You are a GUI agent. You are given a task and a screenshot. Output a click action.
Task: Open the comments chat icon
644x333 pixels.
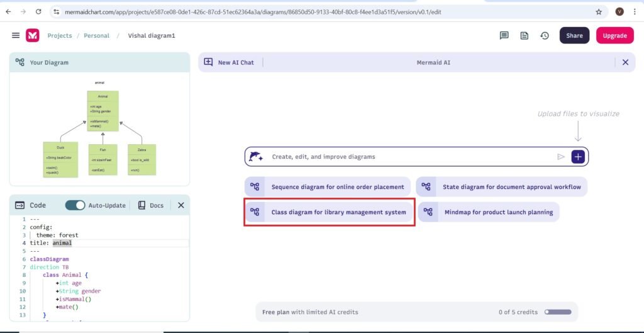504,36
